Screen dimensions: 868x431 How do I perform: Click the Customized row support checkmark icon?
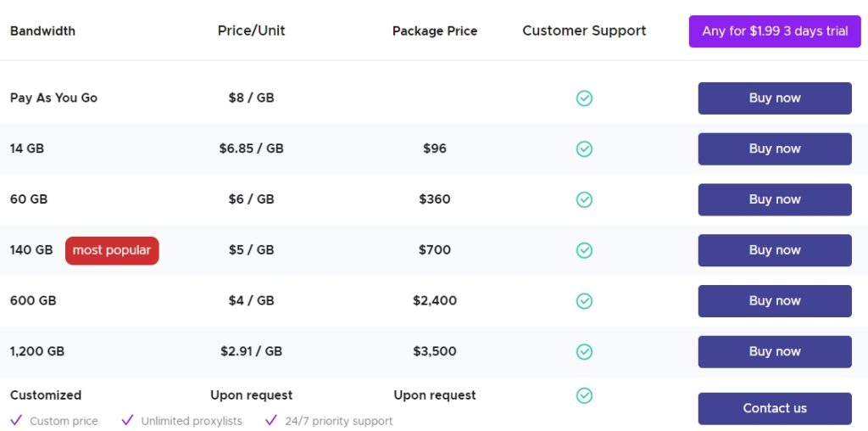click(x=584, y=395)
